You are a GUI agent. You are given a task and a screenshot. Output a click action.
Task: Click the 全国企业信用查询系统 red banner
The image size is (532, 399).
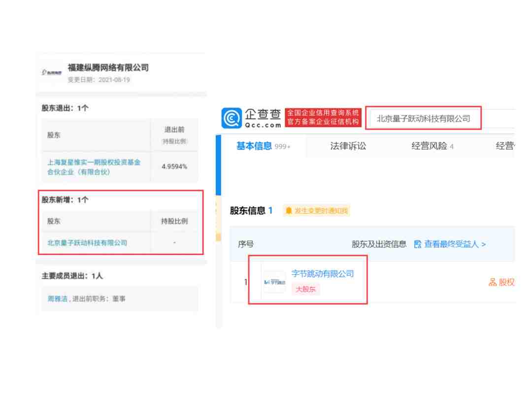(323, 117)
